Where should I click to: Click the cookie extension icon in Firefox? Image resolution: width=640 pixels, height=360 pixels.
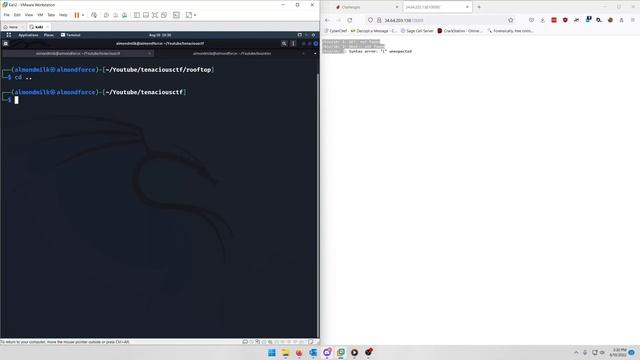[x=610, y=20]
